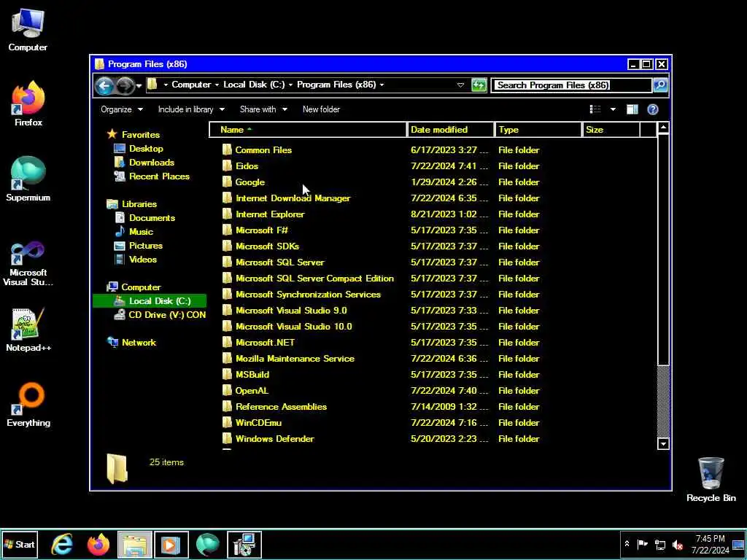Viewport: 747px width, 560px height.
Task: Select the Notepad++ desktop shortcut
Action: click(x=28, y=330)
